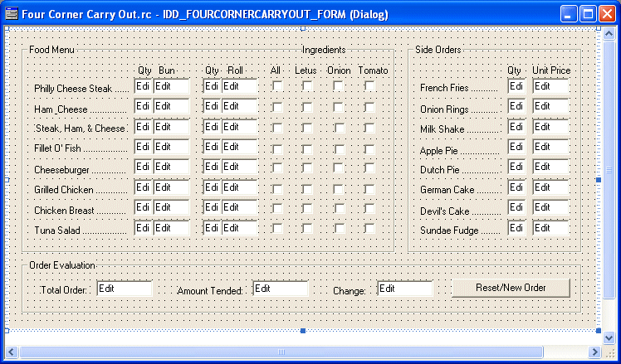Click the Total Order edit box
This screenshot has height=364, width=621.
pyautogui.click(x=125, y=289)
